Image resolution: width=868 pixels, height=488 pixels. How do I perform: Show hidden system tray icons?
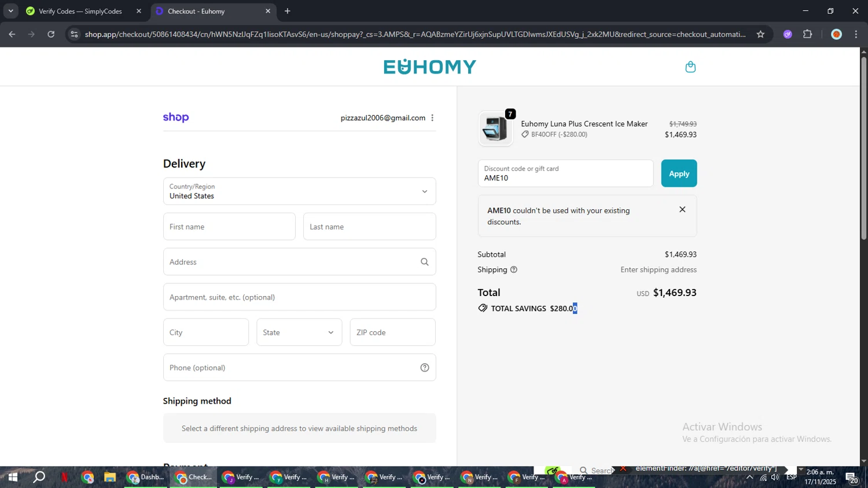(749, 477)
